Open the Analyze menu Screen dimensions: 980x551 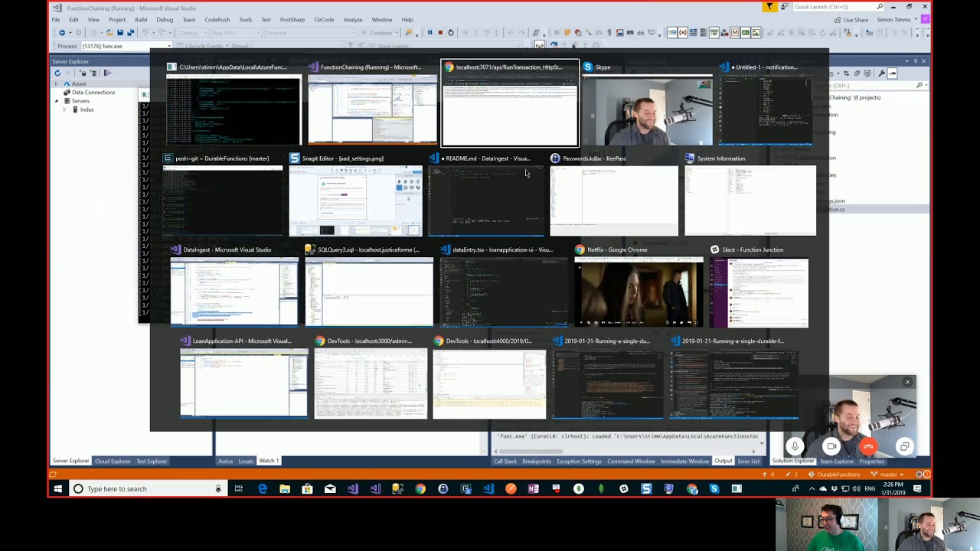tap(353, 19)
